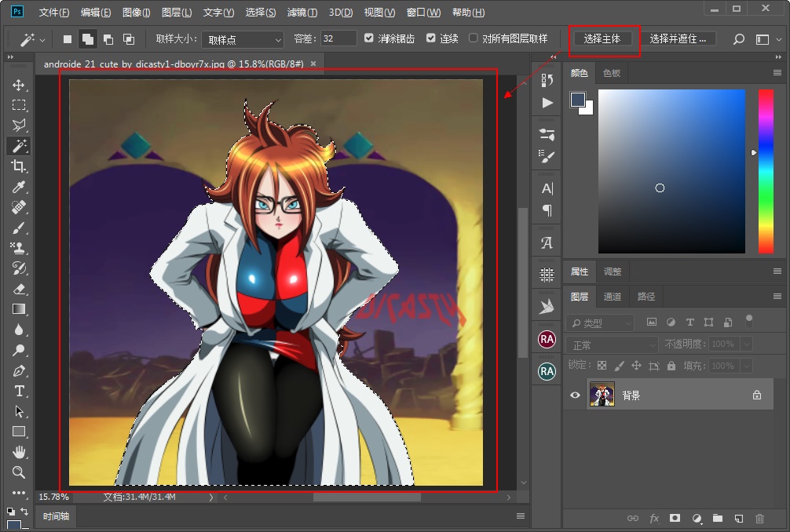
Task: Activate the Zoom tool
Action: point(19,472)
